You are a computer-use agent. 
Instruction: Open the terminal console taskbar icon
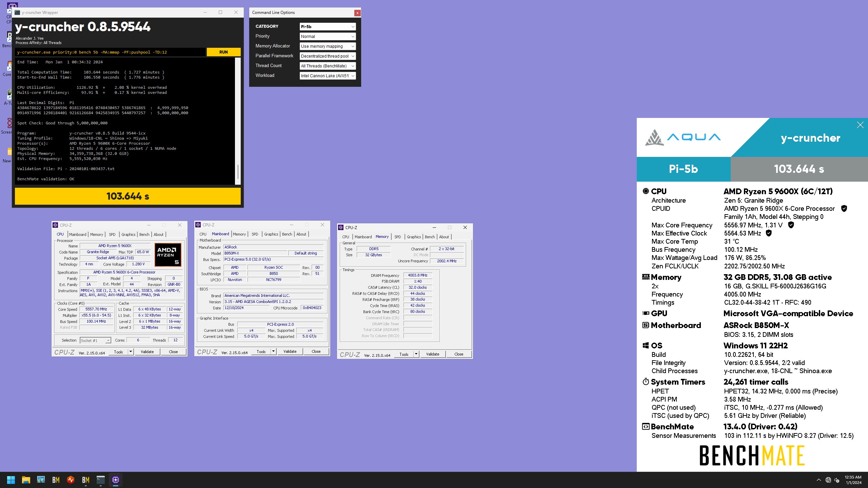click(101, 480)
